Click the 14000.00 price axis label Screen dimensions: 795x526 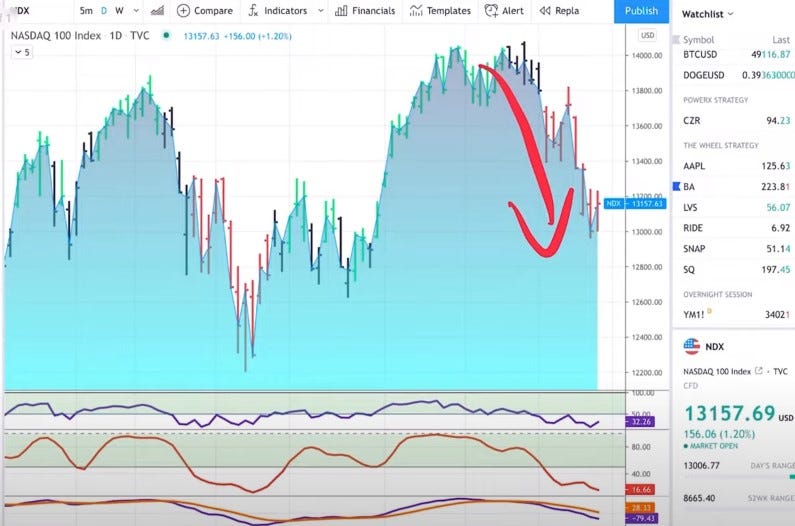(x=646, y=55)
